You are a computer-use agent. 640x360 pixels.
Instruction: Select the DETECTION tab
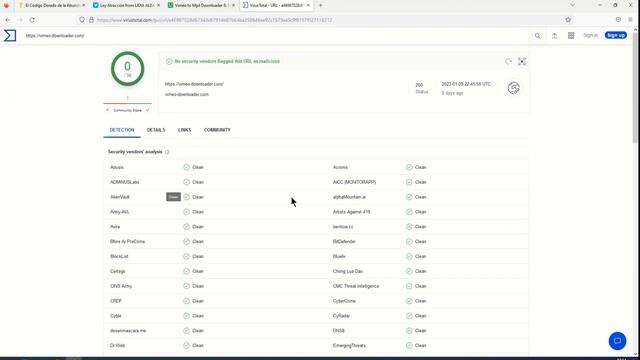122,130
